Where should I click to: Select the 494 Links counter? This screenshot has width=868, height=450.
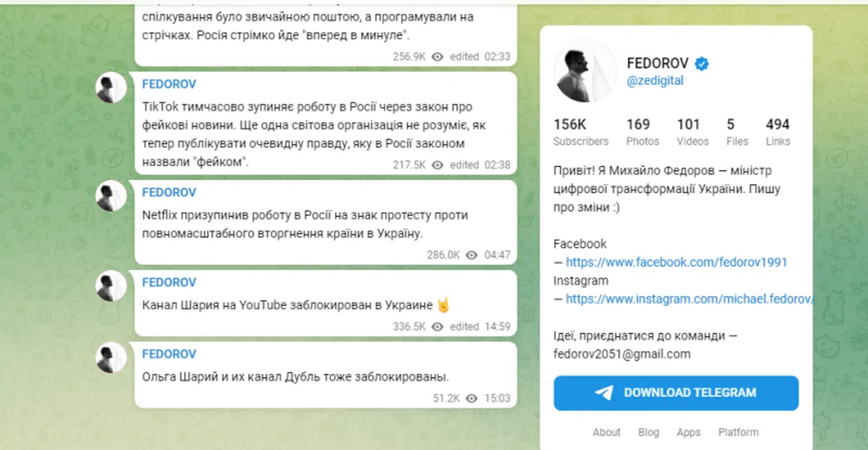778,132
